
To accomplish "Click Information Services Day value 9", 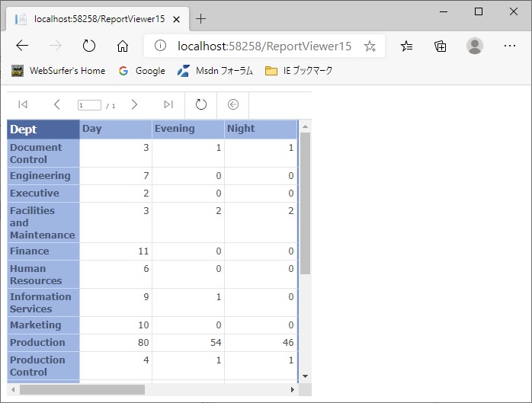I will point(146,297).
